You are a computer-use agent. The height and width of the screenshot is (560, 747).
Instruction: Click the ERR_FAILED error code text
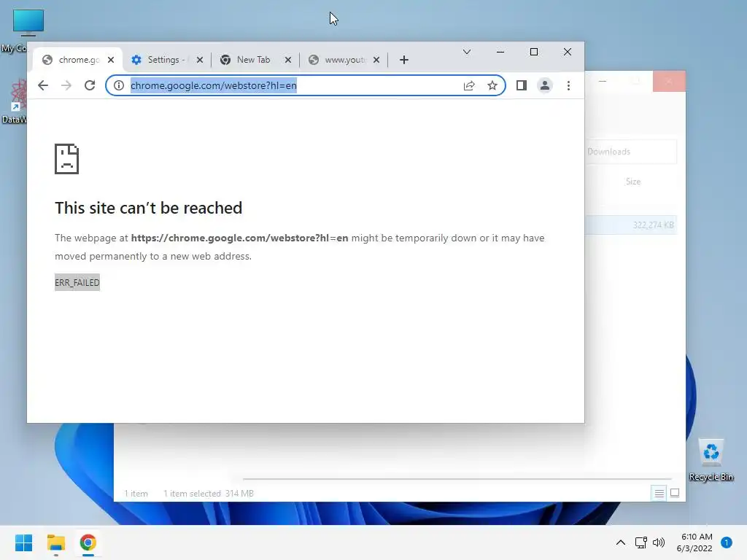[77, 282]
